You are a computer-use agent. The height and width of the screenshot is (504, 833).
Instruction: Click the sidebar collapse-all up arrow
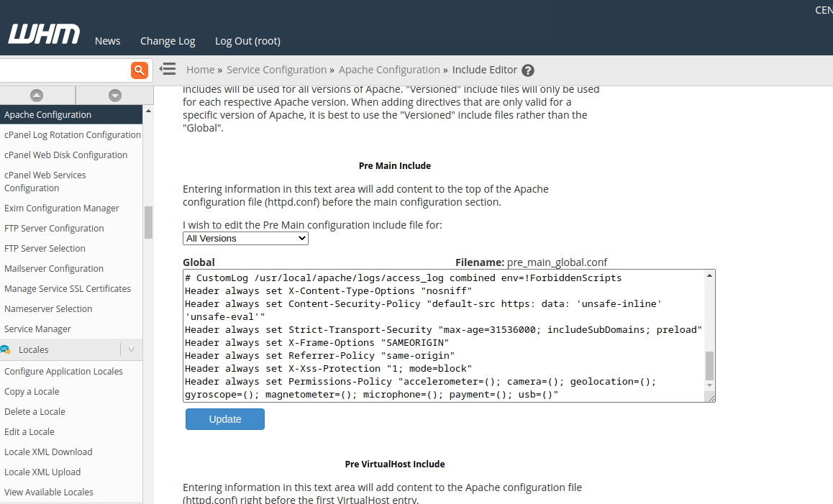click(x=37, y=95)
